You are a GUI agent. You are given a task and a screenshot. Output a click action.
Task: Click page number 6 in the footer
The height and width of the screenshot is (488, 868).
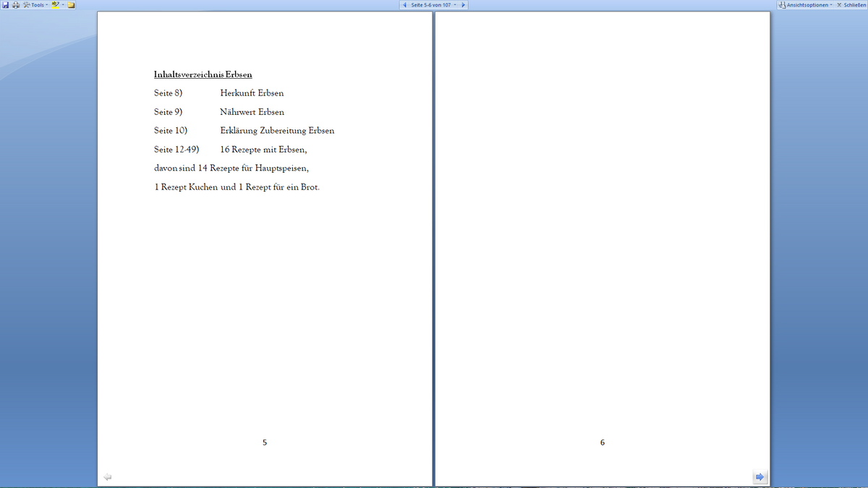(603, 442)
